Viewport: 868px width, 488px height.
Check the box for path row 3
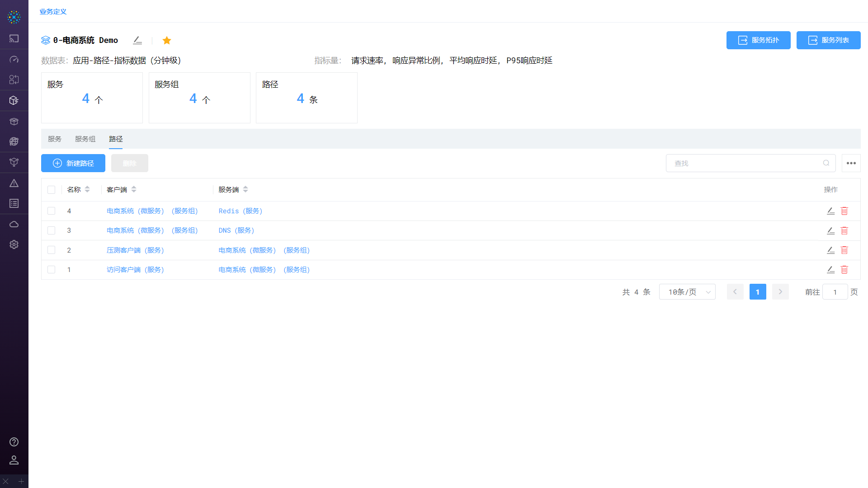(x=52, y=230)
